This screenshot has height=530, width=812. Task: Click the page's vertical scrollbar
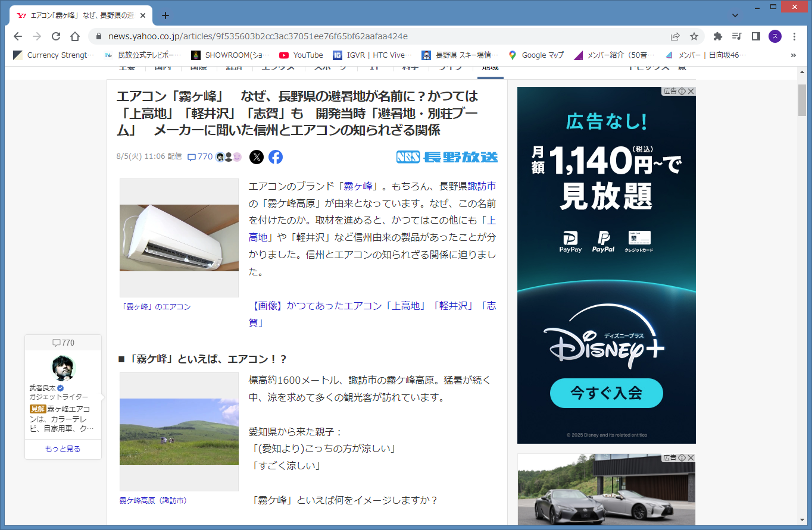click(802, 101)
